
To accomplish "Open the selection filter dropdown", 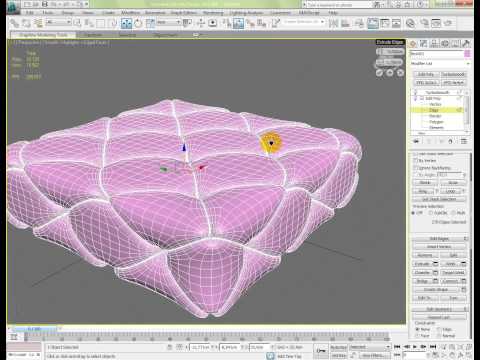I will coord(59,22).
